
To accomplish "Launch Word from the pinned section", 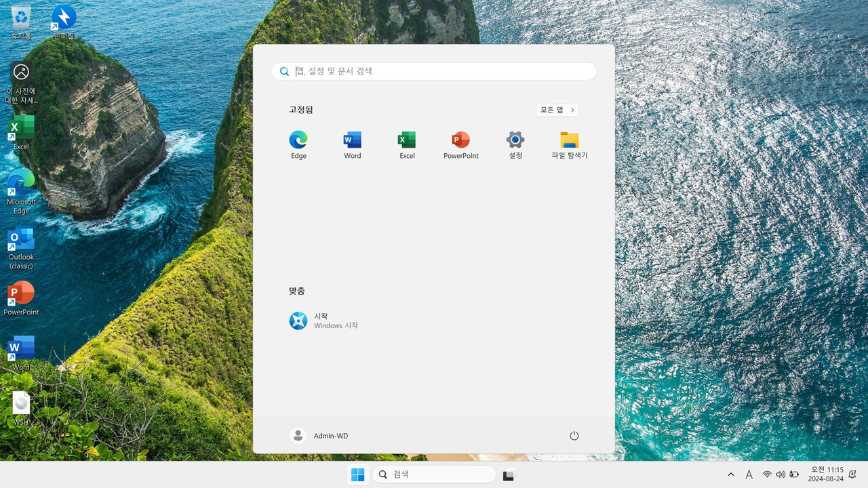I will (x=353, y=145).
